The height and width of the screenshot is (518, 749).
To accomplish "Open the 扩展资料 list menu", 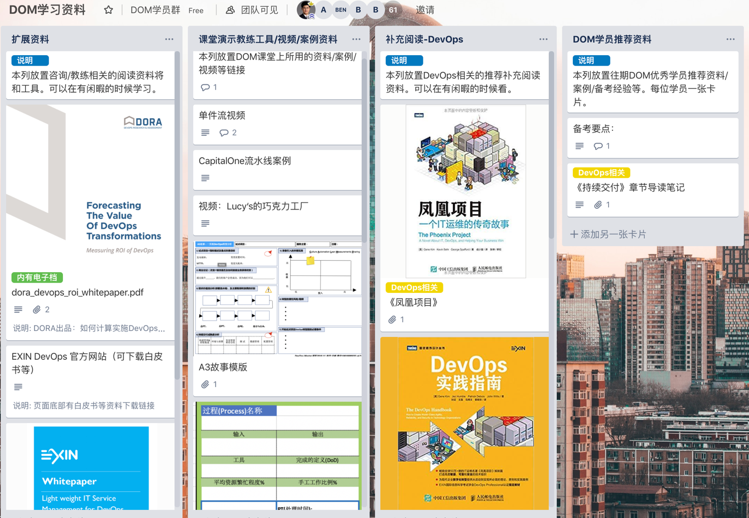I will point(169,39).
